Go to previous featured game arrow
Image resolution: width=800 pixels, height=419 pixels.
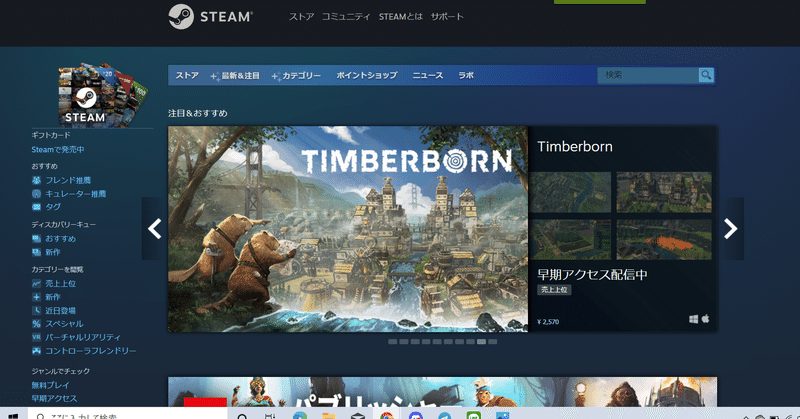(x=155, y=229)
